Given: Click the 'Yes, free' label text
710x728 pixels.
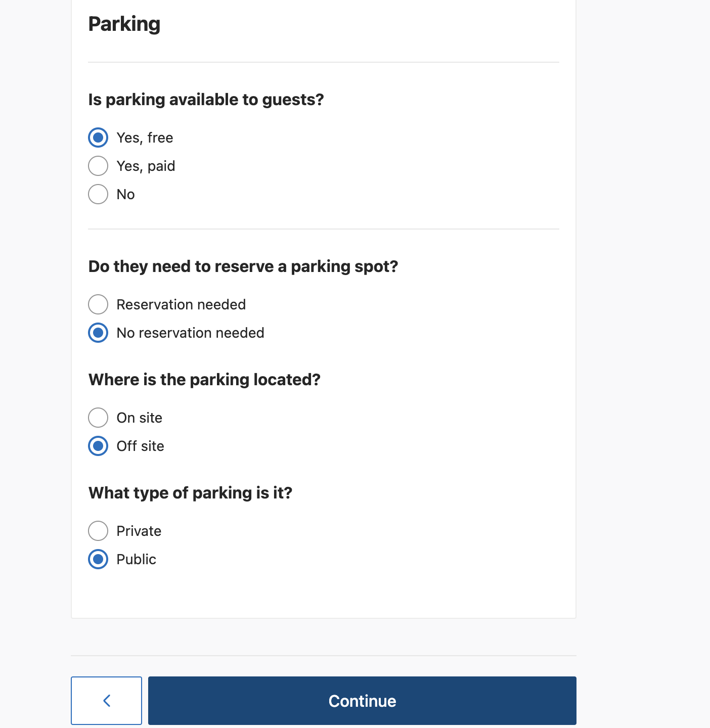Looking at the screenshot, I should tap(145, 138).
